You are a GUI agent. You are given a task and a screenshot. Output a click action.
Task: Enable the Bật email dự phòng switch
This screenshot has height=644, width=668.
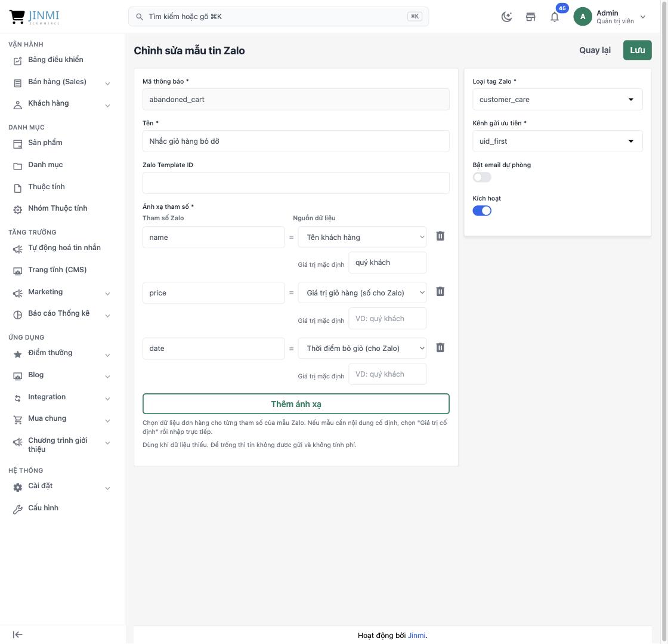pos(482,177)
